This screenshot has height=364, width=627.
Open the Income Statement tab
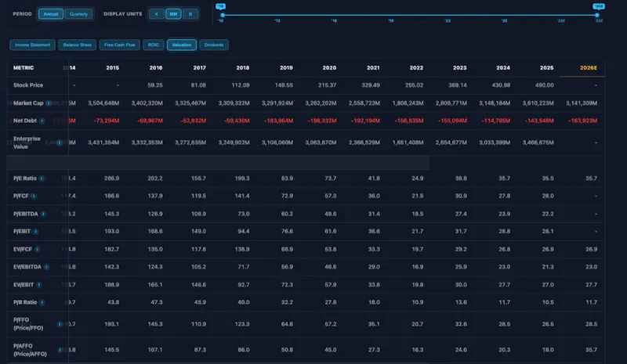coord(32,45)
